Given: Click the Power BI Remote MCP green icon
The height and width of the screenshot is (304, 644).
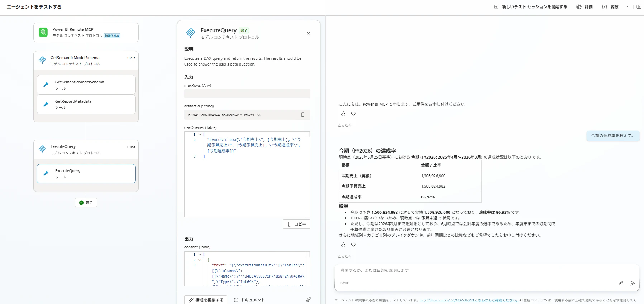Looking at the screenshot, I should point(43,32).
